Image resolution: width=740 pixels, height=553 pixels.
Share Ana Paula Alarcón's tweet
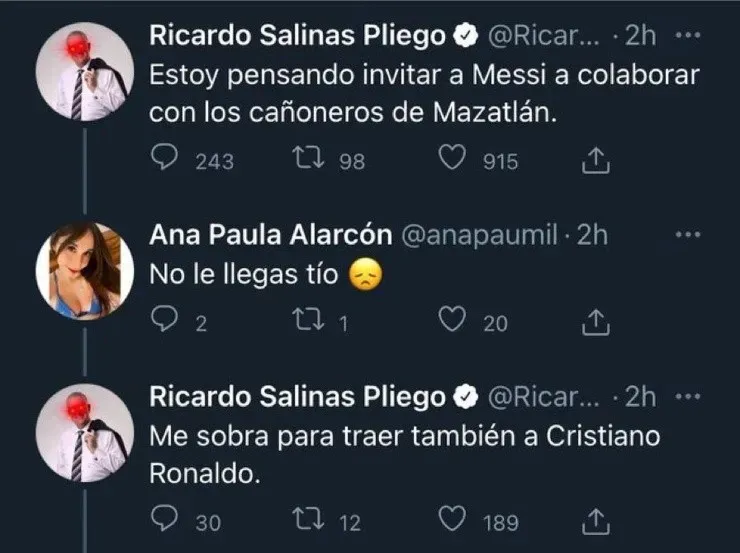596,320
